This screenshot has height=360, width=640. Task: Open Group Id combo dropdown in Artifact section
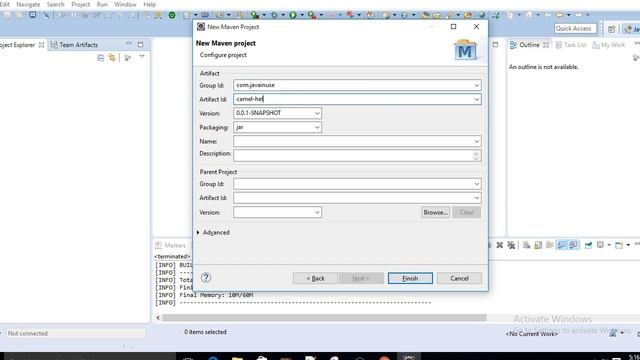click(x=476, y=85)
